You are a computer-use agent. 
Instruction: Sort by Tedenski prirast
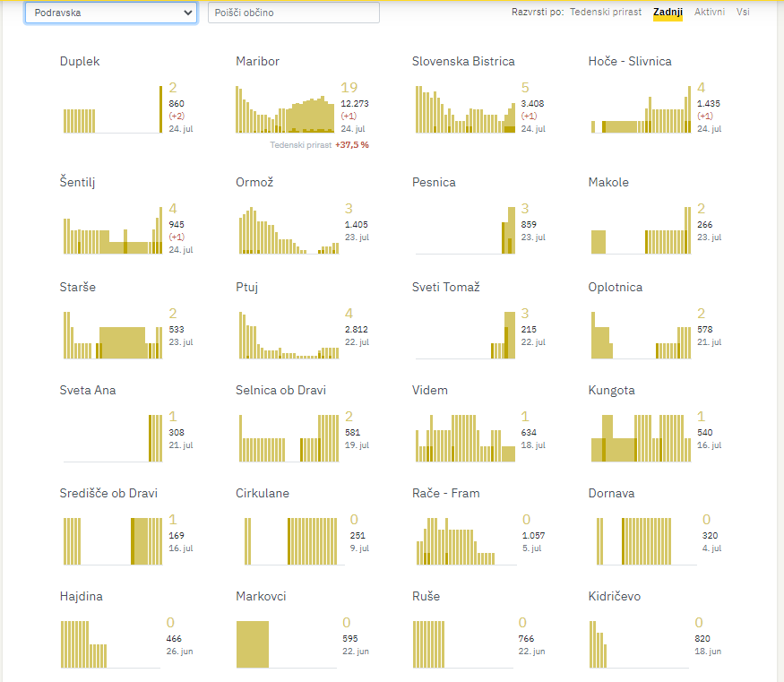coord(606,12)
